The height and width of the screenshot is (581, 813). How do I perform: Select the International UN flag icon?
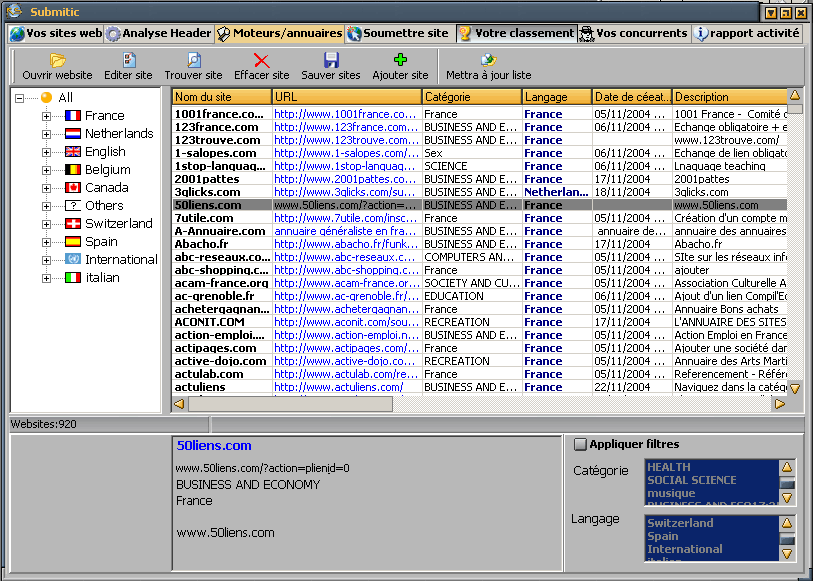pyautogui.click(x=73, y=259)
